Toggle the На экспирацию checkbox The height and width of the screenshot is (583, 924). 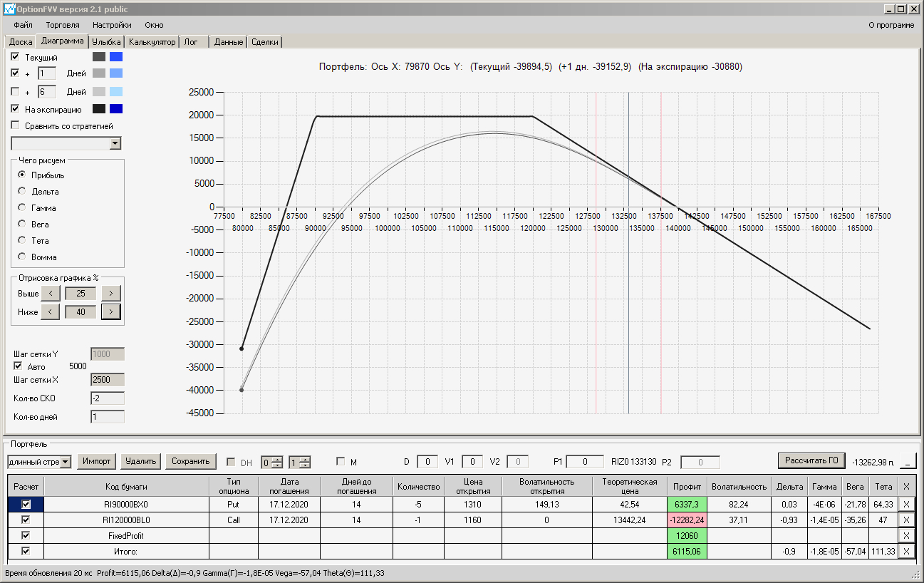point(16,110)
